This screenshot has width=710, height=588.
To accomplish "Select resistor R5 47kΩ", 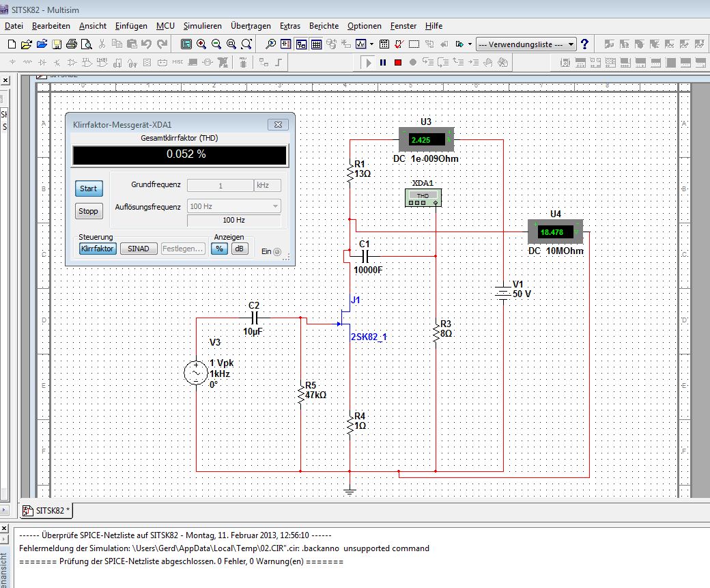I will tap(300, 393).
